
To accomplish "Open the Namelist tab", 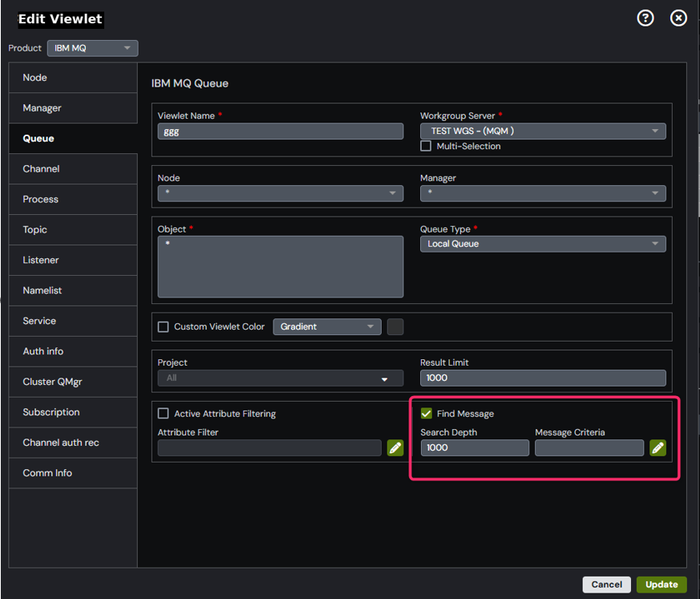I will pos(73,290).
